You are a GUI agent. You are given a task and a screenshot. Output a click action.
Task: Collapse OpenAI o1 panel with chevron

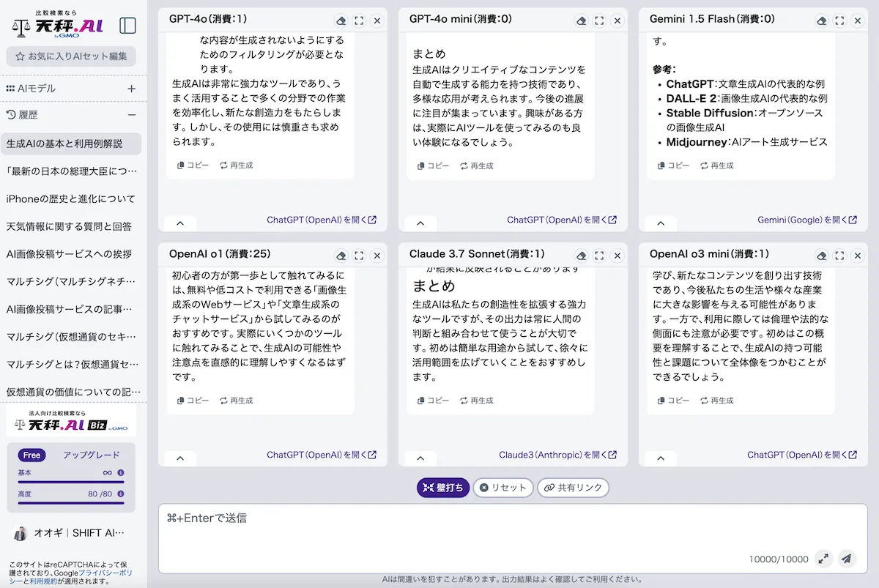[180, 458]
